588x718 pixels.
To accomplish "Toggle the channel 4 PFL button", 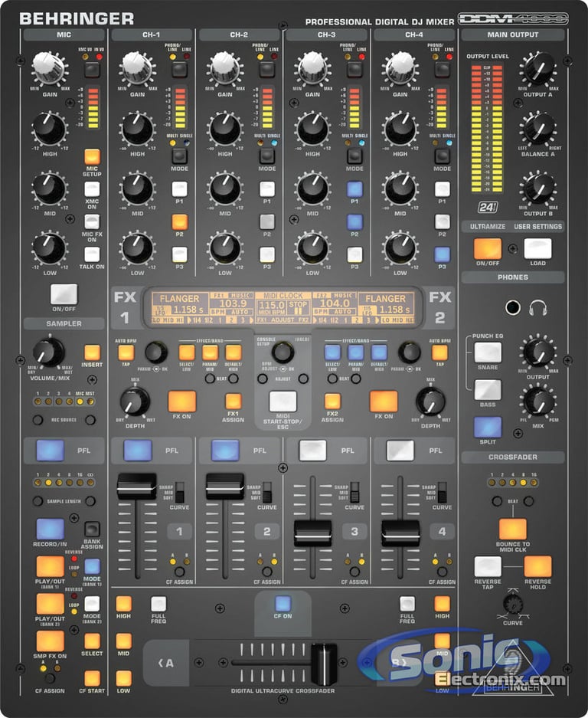I will (400, 451).
